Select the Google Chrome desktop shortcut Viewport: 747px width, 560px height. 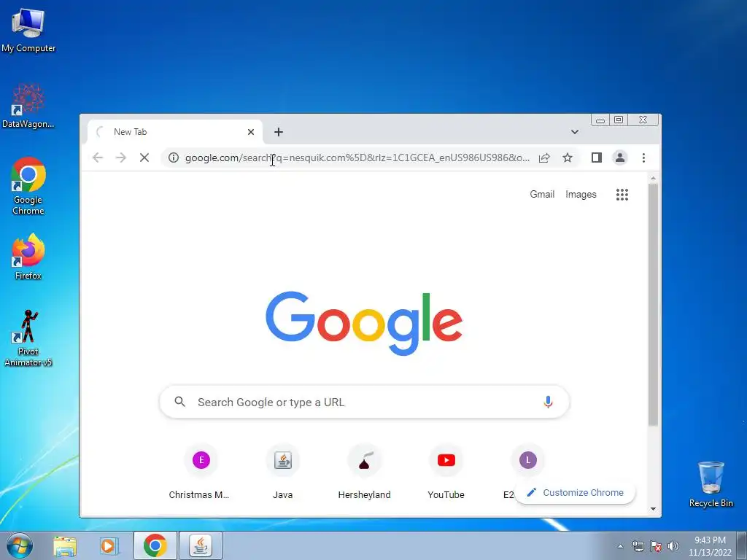pos(28,186)
